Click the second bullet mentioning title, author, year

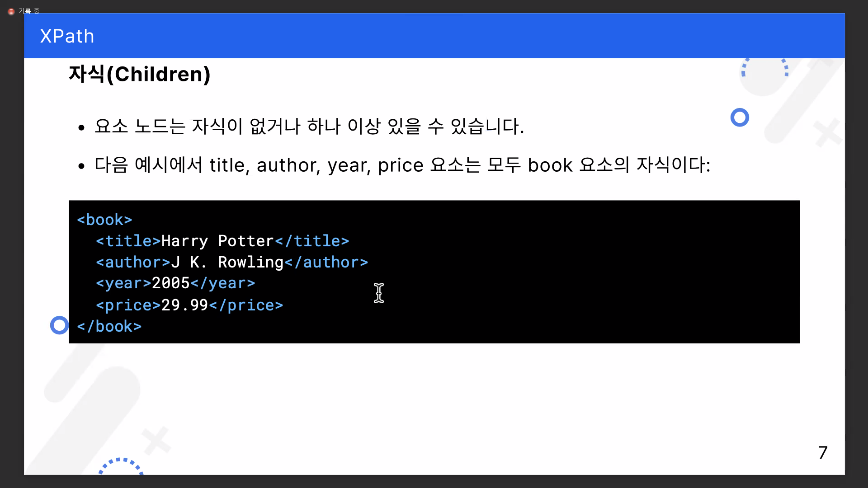coord(402,165)
